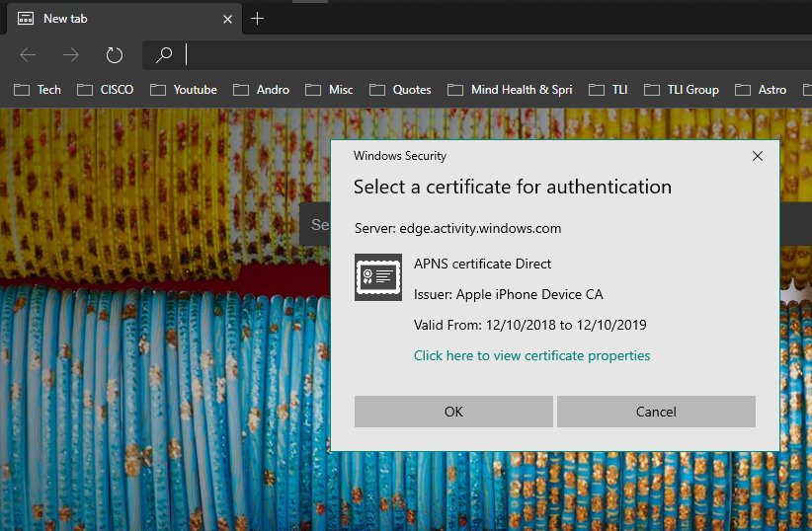This screenshot has width=812, height=531.
Task: Reload the page with refresh icon
Action: point(115,55)
